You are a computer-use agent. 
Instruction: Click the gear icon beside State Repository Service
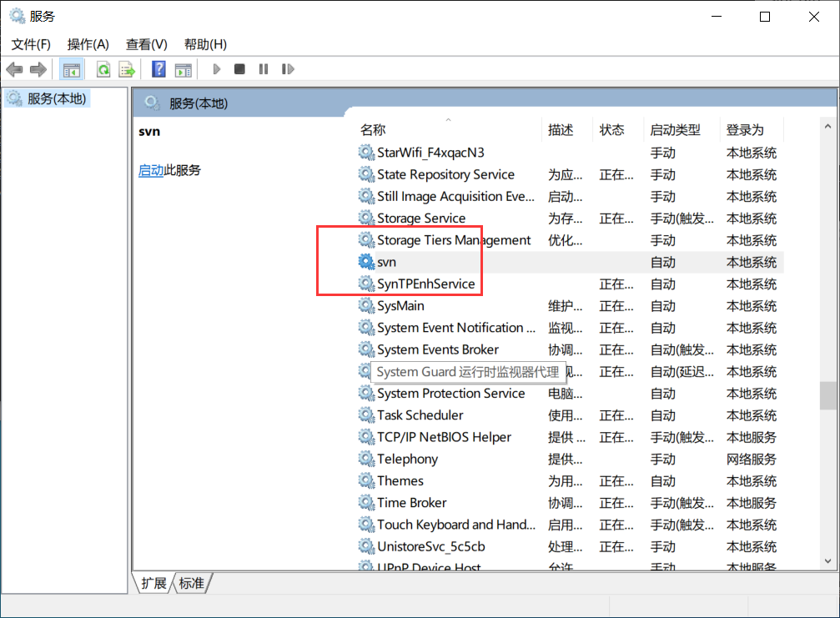[366, 174]
